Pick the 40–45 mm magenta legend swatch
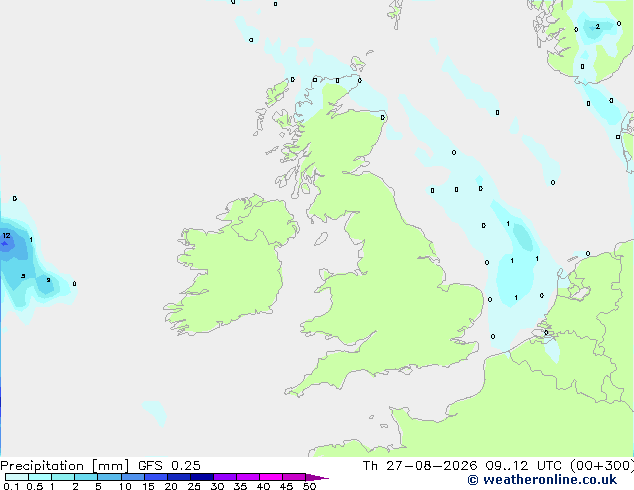 pos(271,477)
